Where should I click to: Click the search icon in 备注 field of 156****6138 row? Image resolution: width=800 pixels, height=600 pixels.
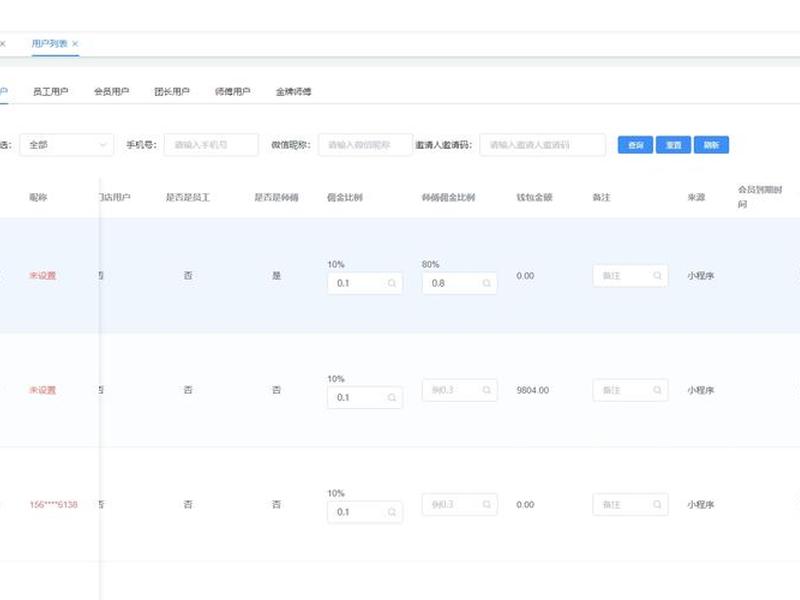click(x=657, y=505)
